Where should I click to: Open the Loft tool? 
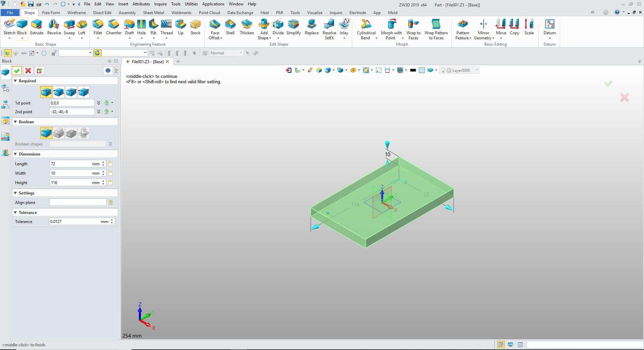82,27
